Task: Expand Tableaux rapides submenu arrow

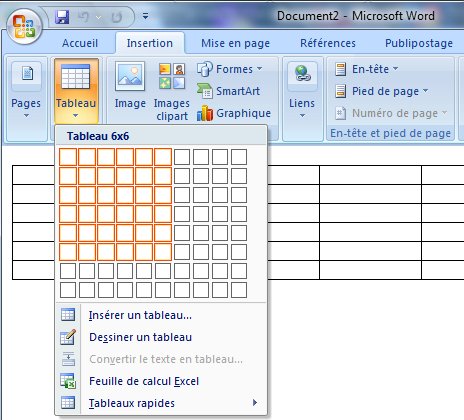Action: tap(255, 403)
